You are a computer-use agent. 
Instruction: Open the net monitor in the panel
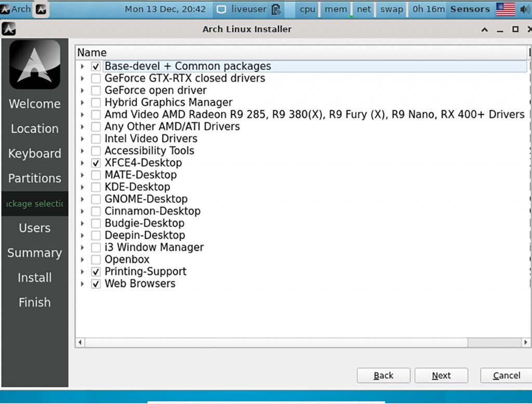click(x=364, y=9)
